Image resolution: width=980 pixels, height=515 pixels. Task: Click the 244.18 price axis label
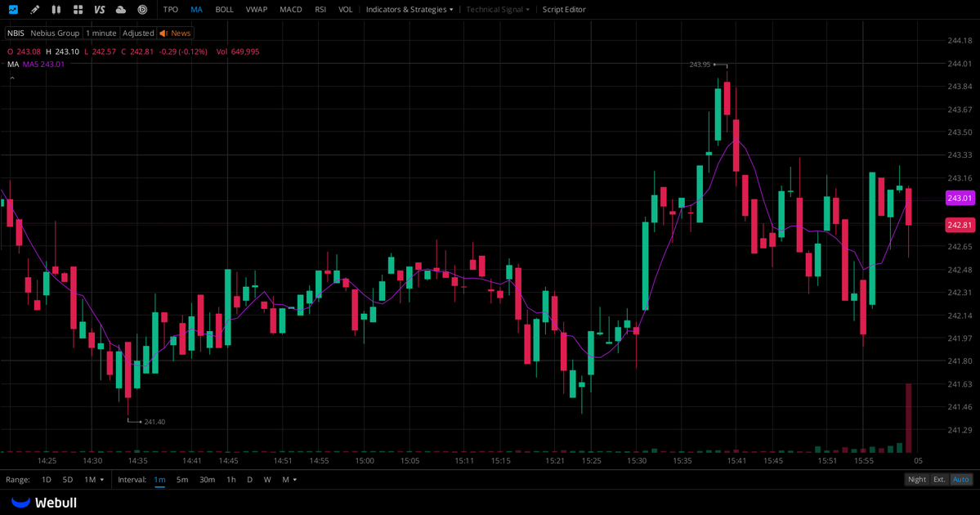pyautogui.click(x=960, y=41)
